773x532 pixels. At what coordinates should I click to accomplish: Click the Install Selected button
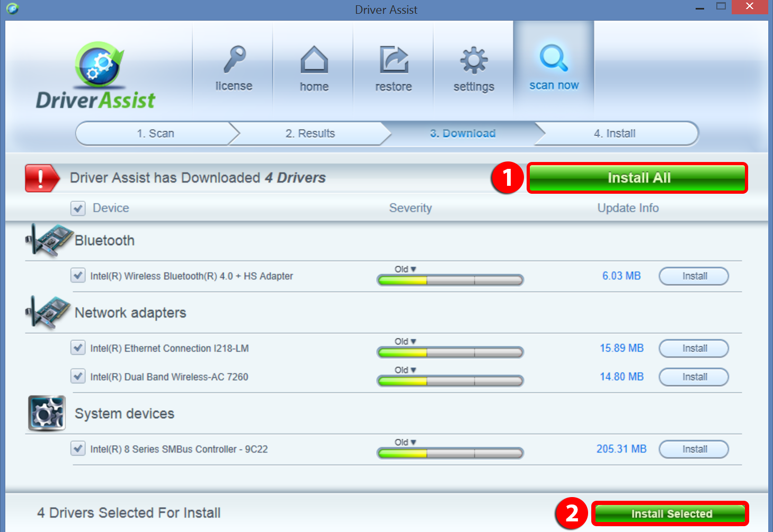tap(670, 513)
